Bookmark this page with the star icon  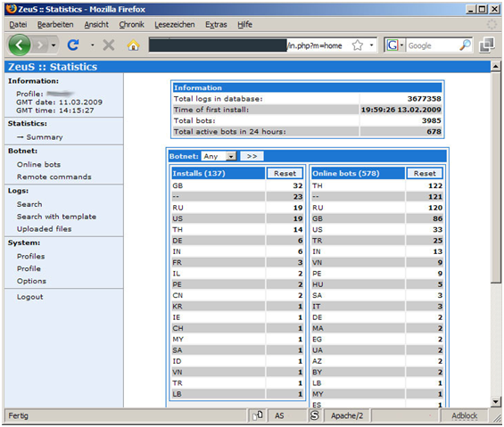[x=357, y=45]
